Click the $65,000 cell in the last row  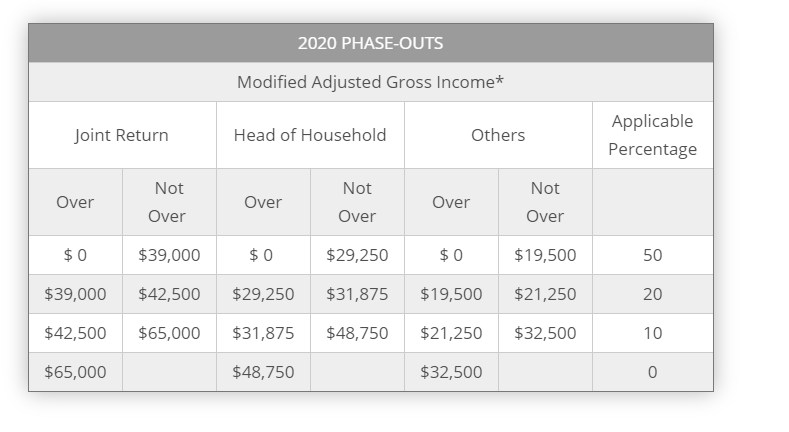click(75, 372)
